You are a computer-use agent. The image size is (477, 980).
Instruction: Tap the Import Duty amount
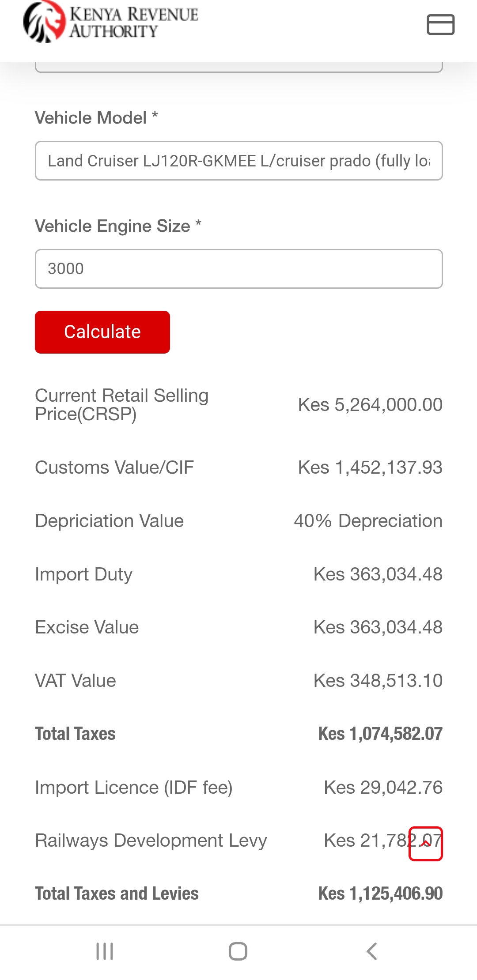click(x=378, y=574)
